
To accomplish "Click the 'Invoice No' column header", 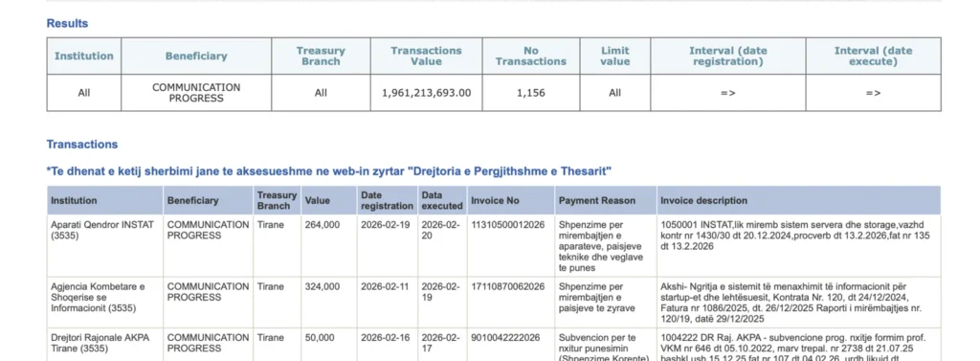I will pyautogui.click(x=495, y=200).
